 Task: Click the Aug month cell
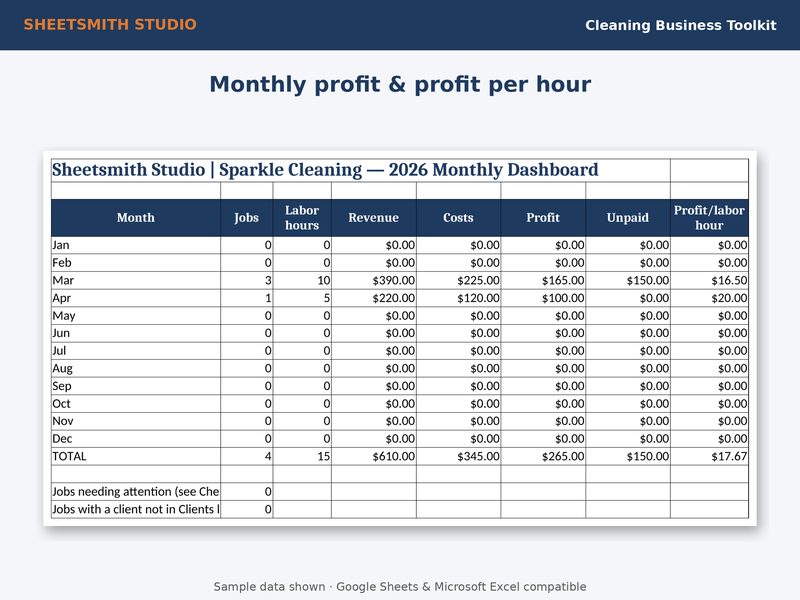[136, 368]
